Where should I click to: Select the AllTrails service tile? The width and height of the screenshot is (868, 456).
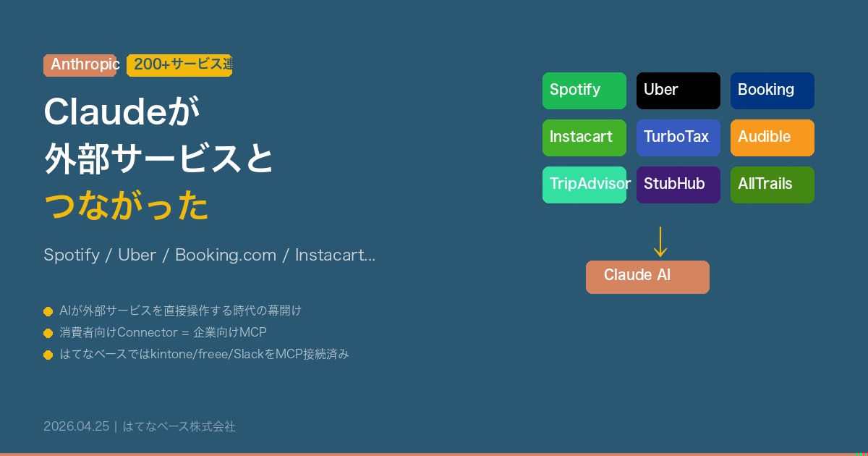(773, 185)
